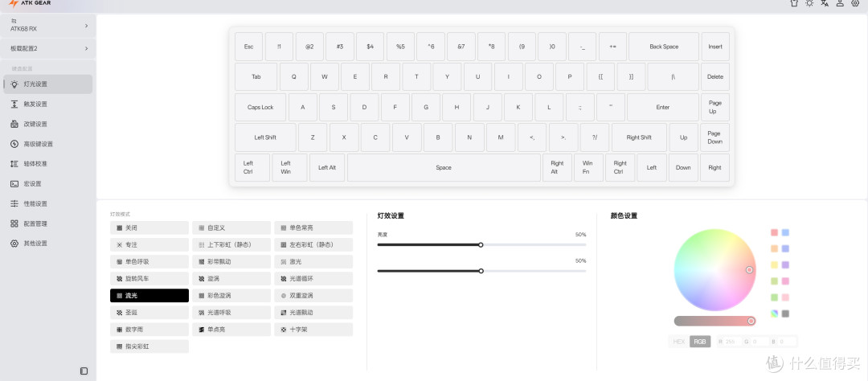This screenshot has height=381, width=868.
Task: Open 宏设置 macro terminal icon
Action: coord(14,184)
